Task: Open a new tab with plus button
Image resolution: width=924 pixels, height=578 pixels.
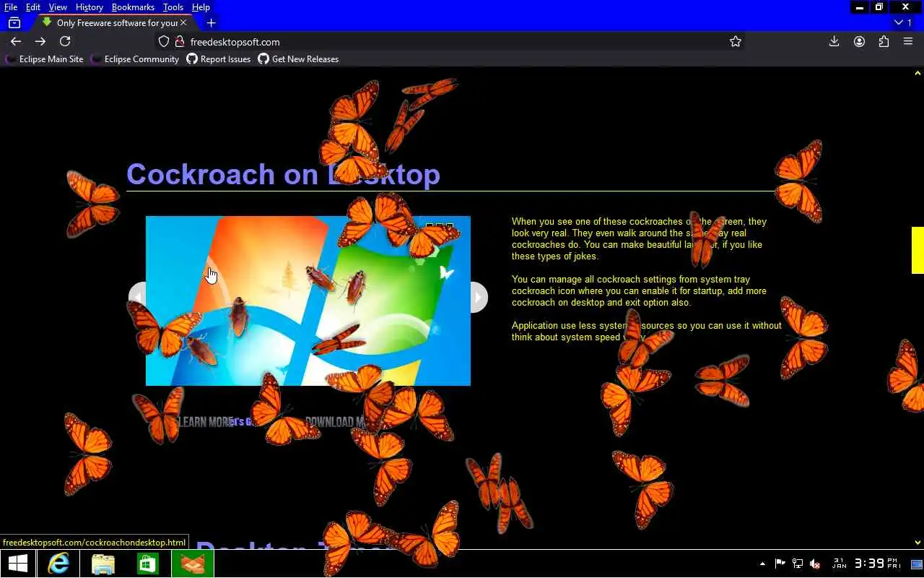Action: pos(211,23)
